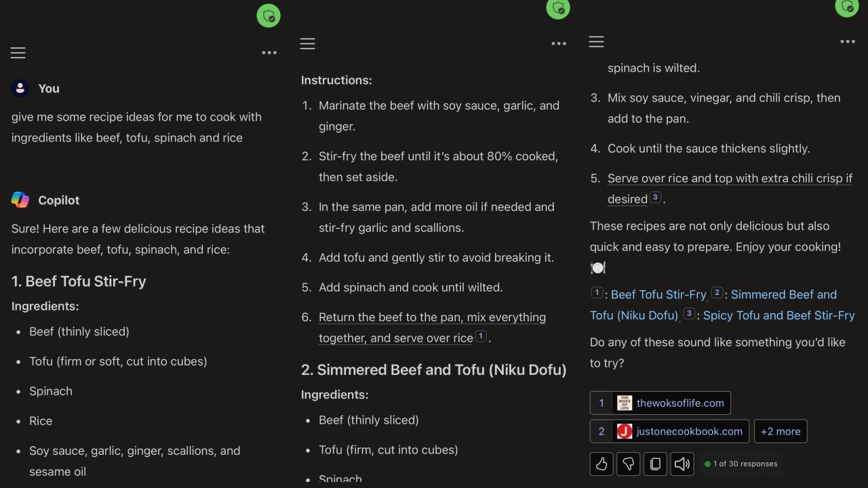The image size is (868, 488).
Task: Follow the Beef Tofu Stir-Fry link
Action: [x=658, y=295]
